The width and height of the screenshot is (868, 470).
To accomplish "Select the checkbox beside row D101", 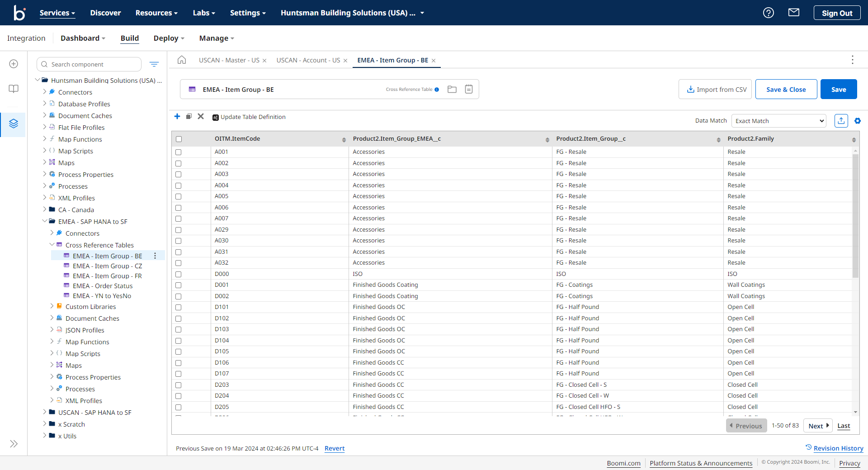I will click(179, 307).
